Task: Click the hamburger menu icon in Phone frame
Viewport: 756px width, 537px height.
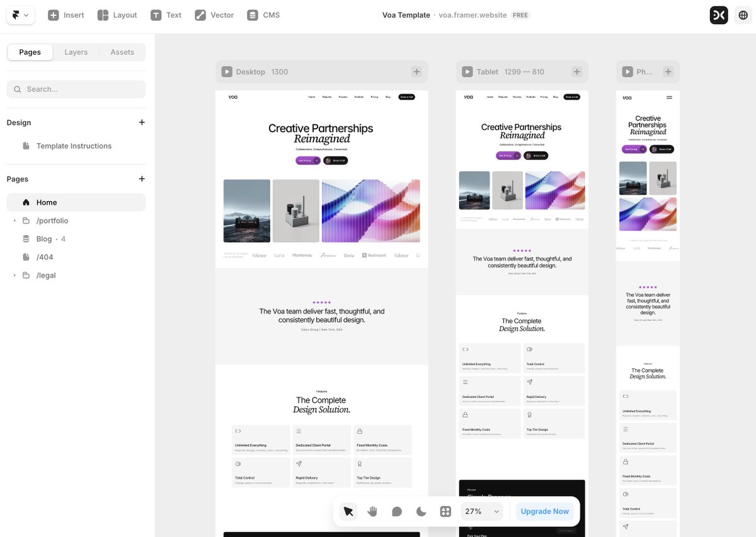Action: tap(669, 98)
